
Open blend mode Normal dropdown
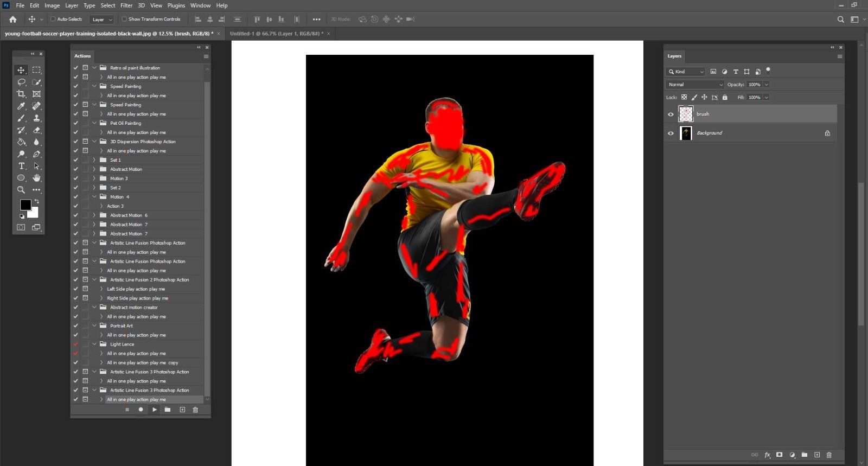695,85
